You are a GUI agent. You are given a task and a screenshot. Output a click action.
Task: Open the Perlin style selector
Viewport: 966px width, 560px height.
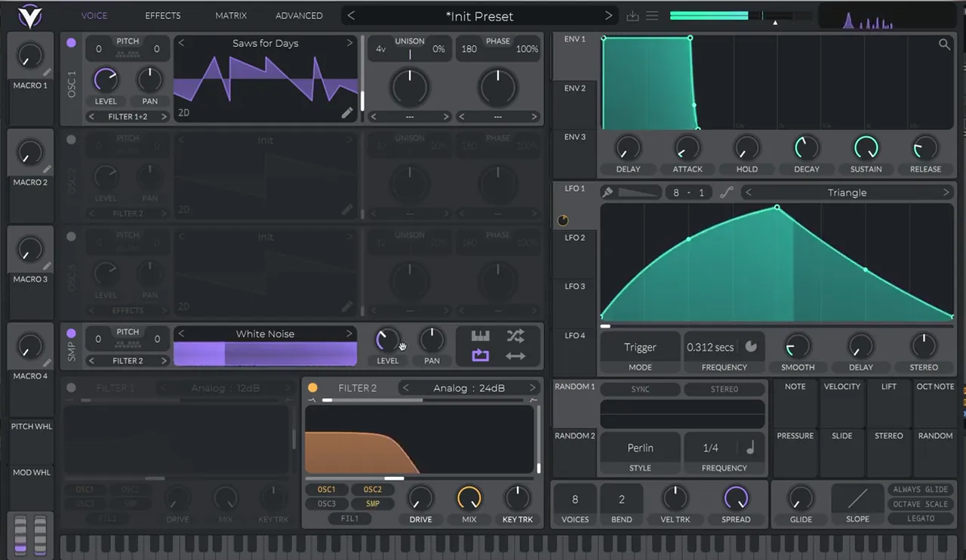tap(640, 448)
